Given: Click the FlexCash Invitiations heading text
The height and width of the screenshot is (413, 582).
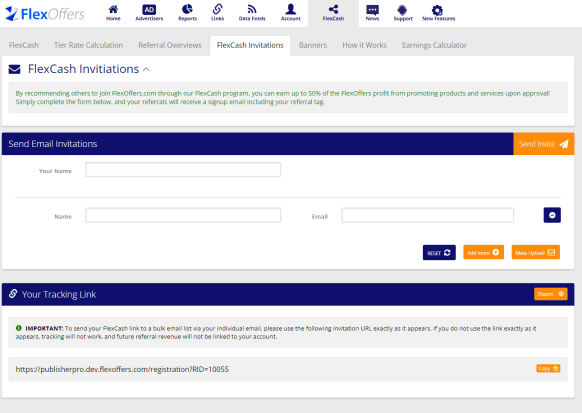Looking at the screenshot, I should pos(84,69).
